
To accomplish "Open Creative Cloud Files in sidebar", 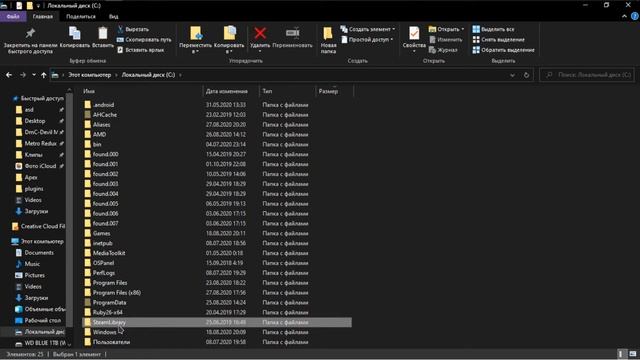I will [x=42, y=226].
